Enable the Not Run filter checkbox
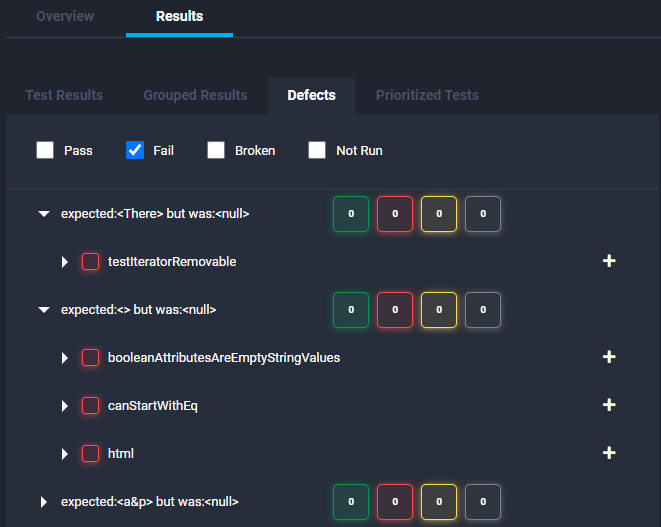This screenshot has width=661, height=527. click(x=317, y=150)
